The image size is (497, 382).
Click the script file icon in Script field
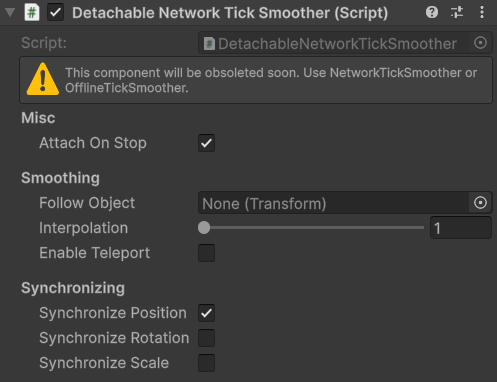(209, 44)
